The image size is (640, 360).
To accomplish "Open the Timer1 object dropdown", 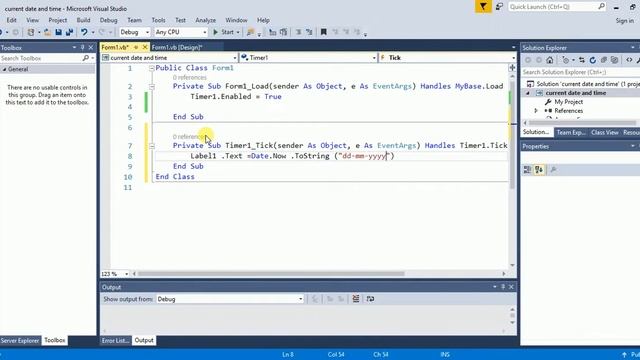I will (308, 58).
